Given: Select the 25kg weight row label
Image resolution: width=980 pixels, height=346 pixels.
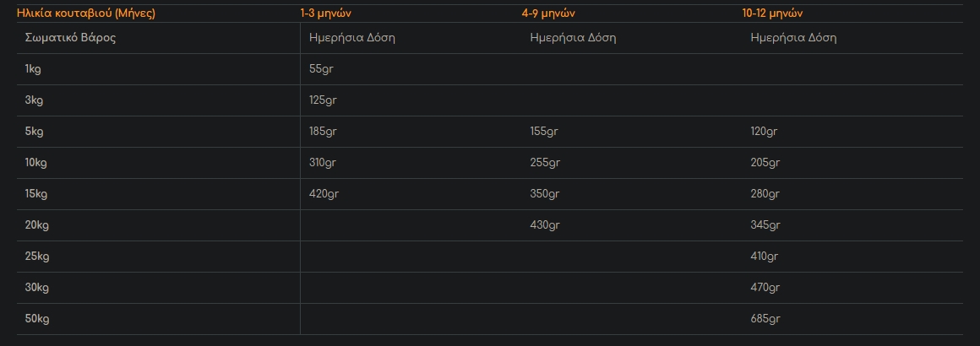Looking at the screenshot, I should (x=37, y=257).
